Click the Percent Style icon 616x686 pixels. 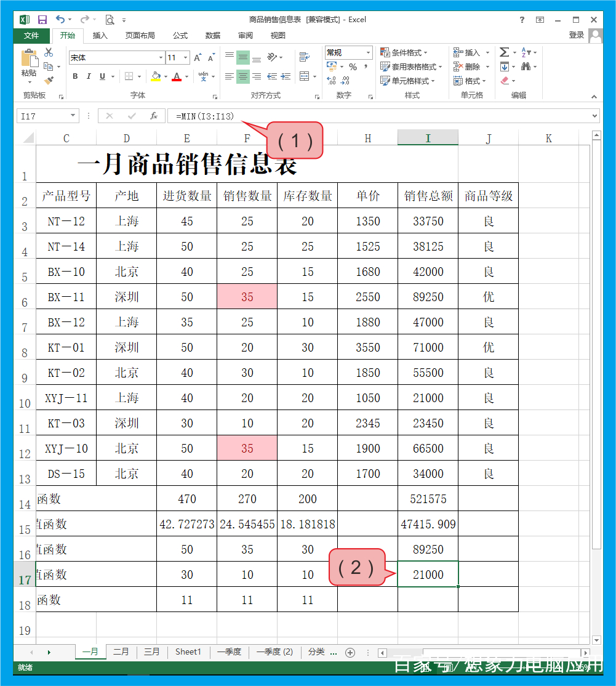click(353, 66)
